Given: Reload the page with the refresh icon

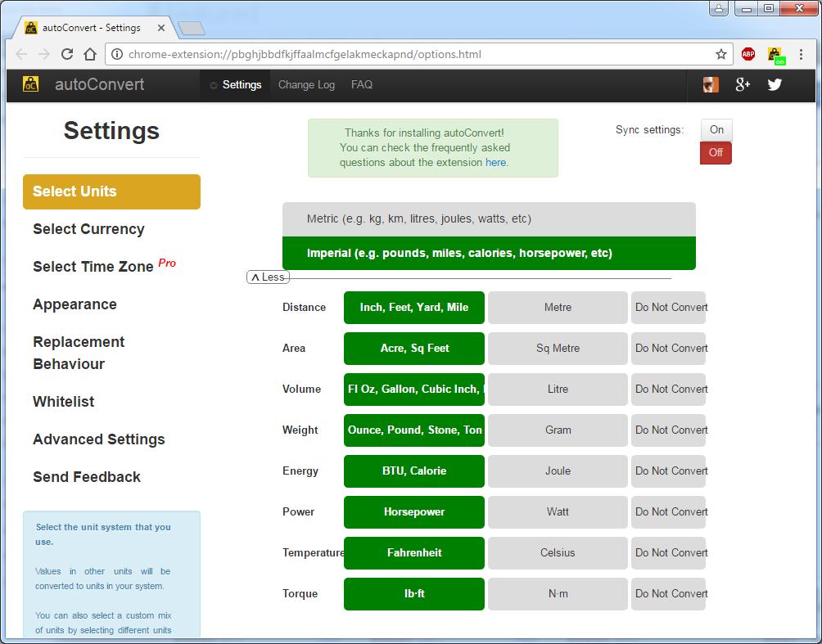Looking at the screenshot, I should pyautogui.click(x=68, y=54).
